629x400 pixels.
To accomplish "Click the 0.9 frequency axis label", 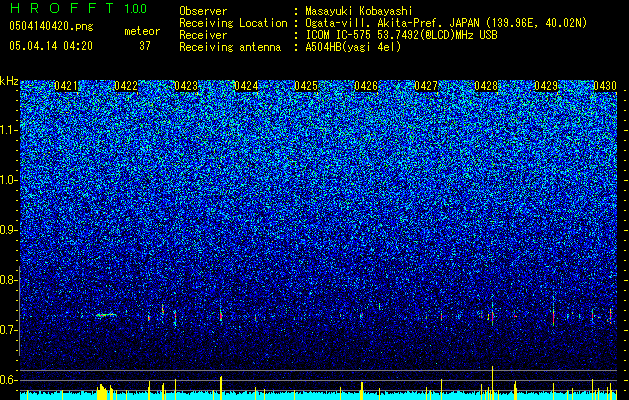I will coord(8,230).
